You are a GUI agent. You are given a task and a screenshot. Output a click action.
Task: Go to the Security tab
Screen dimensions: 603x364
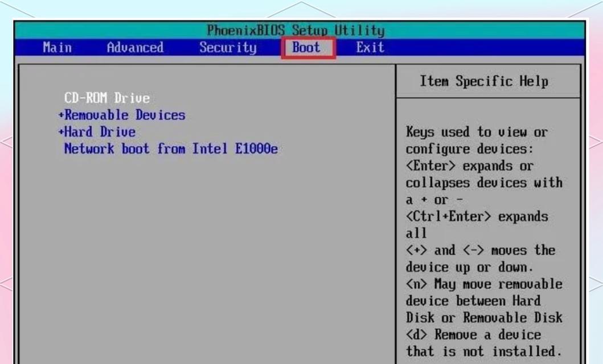click(x=228, y=48)
